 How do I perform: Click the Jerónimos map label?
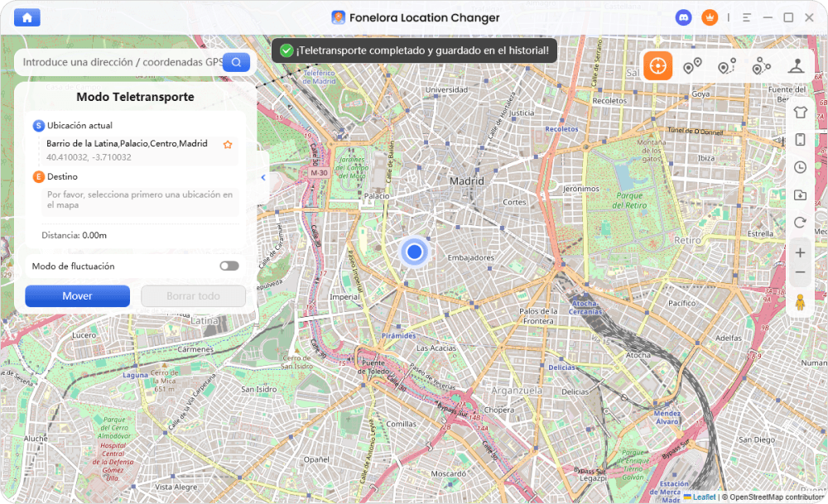(x=581, y=189)
